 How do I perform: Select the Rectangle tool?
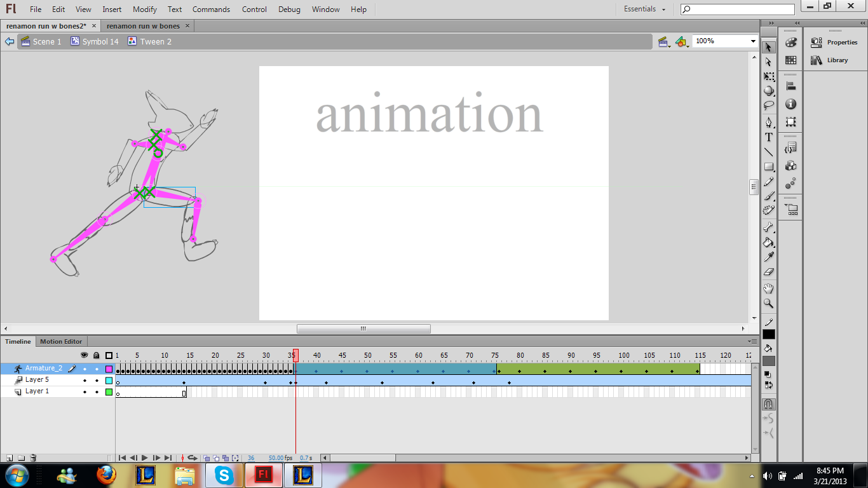tap(768, 166)
